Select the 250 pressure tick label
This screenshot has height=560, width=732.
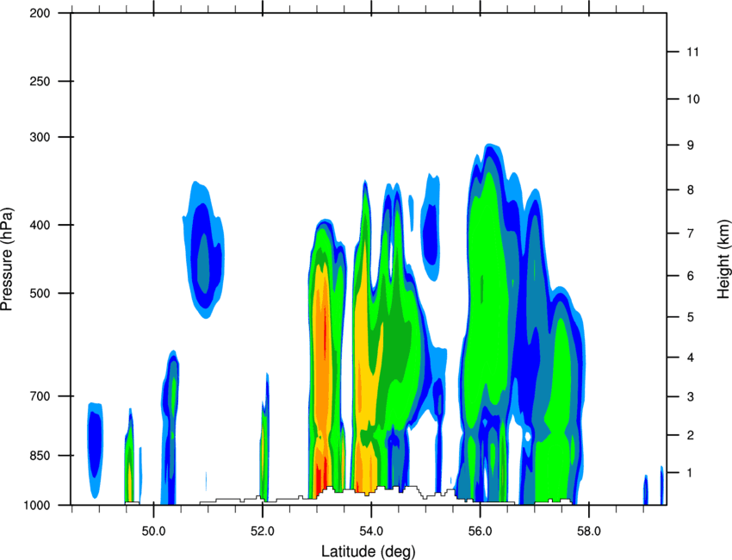pyautogui.click(x=40, y=81)
